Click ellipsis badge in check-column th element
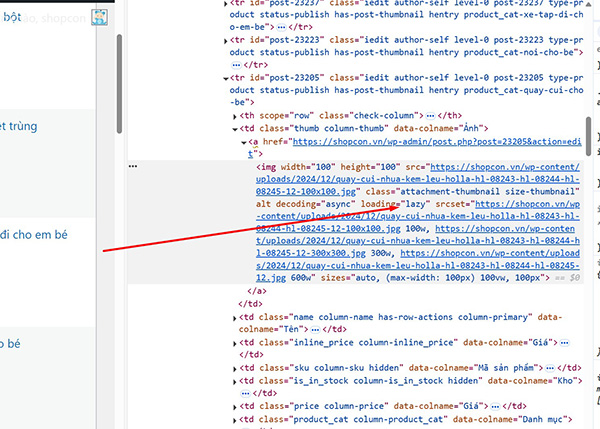 pyautogui.click(x=430, y=116)
